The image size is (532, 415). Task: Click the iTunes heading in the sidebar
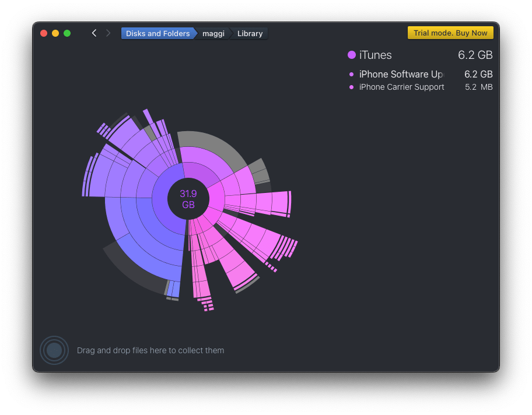point(376,55)
